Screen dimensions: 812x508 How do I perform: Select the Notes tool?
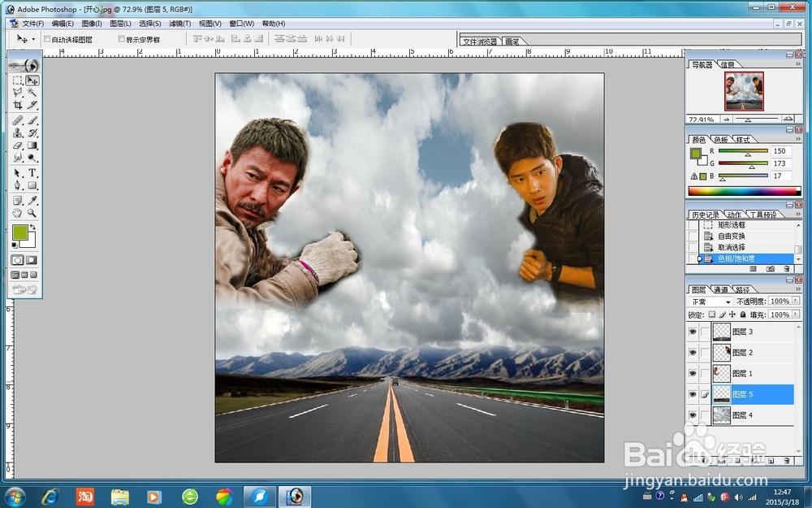(18, 201)
